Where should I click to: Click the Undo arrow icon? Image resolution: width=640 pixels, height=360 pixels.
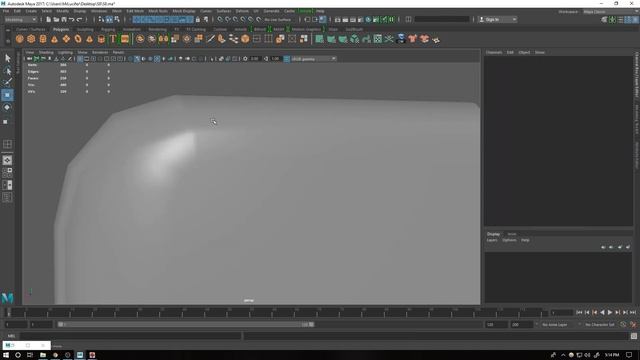click(x=72, y=20)
